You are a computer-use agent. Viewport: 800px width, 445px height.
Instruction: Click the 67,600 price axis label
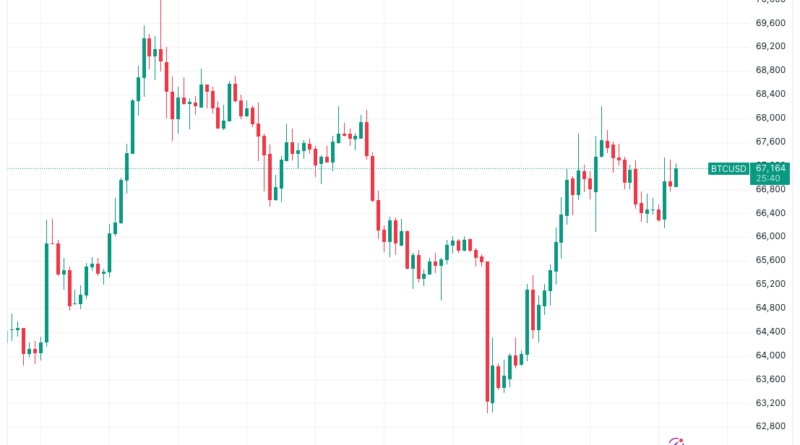coord(769,142)
